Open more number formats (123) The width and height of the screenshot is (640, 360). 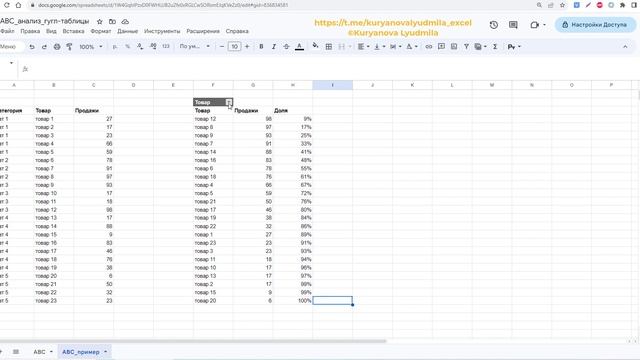(166, 47)
